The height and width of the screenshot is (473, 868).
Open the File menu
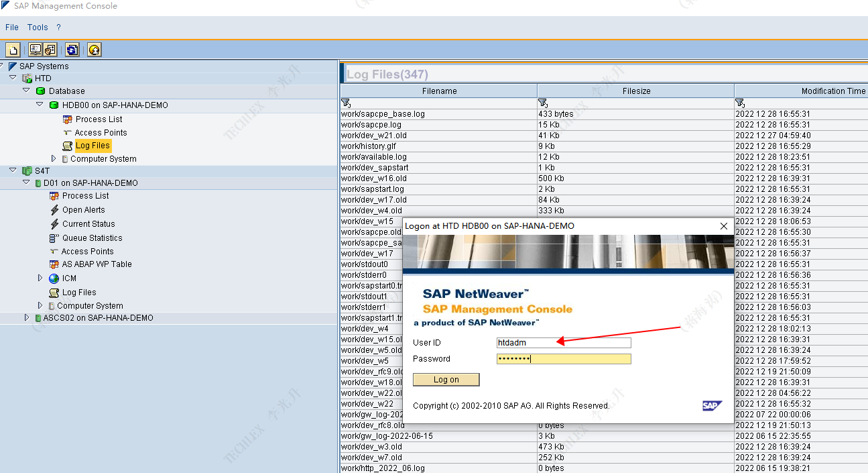point(12,28)
